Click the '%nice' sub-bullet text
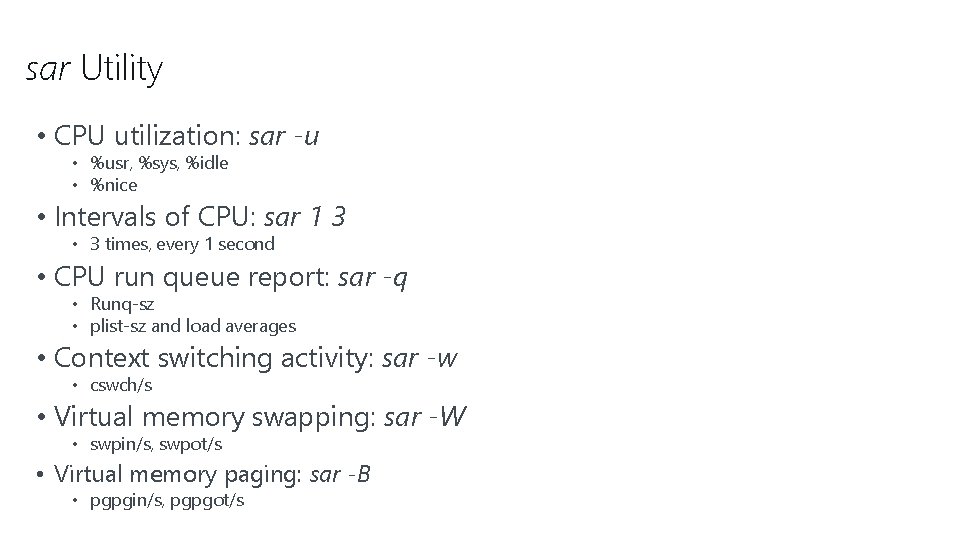Viewport: 960px width, 540px height. click(114, 185)
